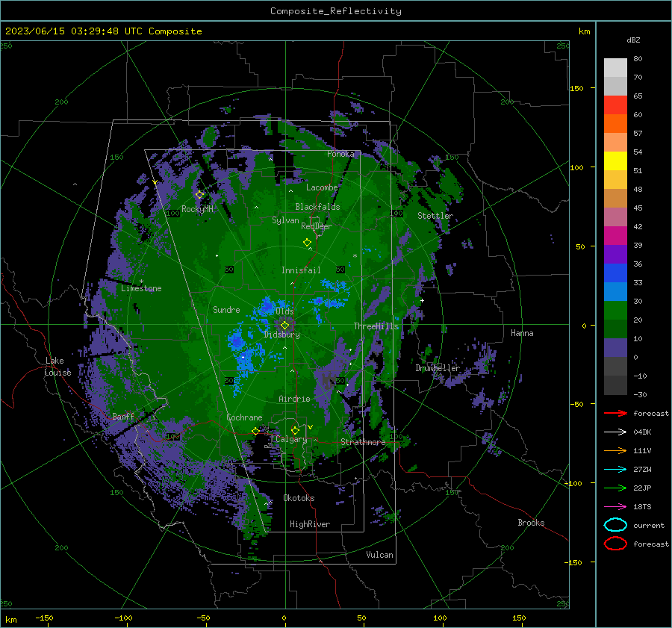
Task: Click the Lacombe label
Action: (x=322, y=187)
